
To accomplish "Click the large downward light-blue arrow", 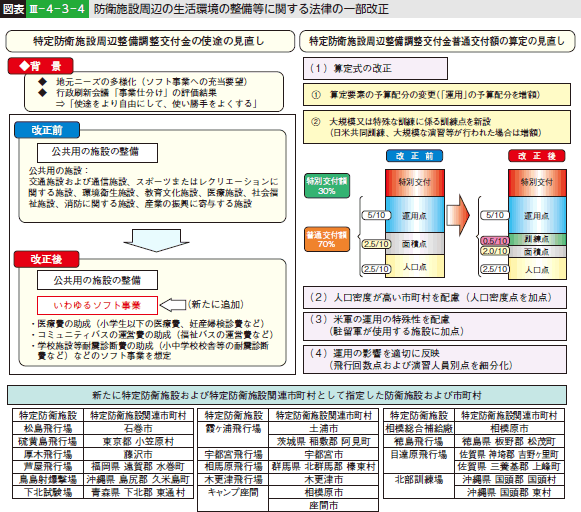I will click(156, 240).
